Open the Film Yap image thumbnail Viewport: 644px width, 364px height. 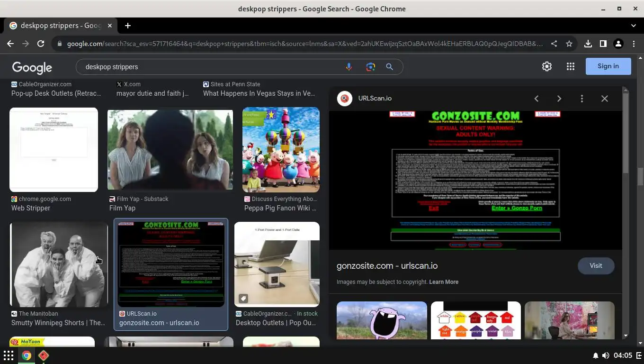[170, 150]
